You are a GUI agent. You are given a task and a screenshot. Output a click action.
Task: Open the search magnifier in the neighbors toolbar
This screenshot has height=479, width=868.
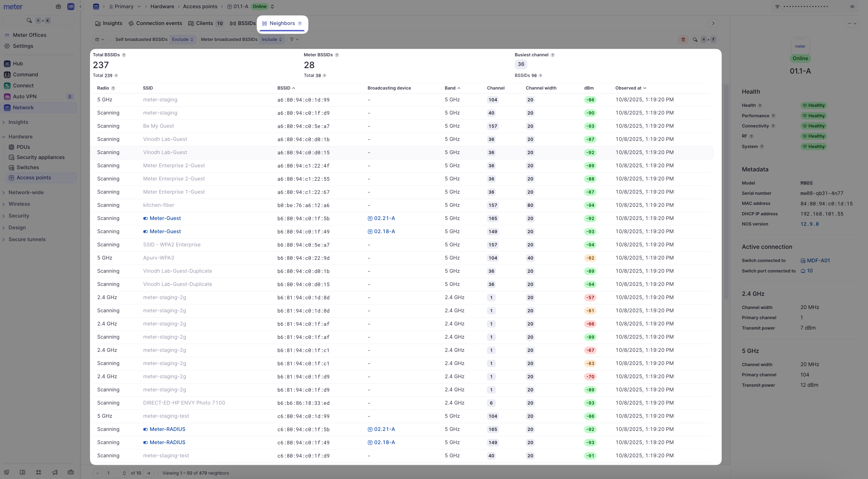point(695,40)
